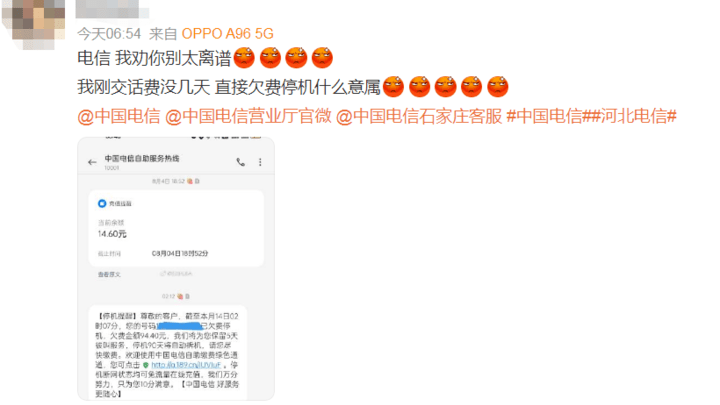The image size is (720, 405).
Task: Tap the phone call icon in SMS header
Action: coord(241,162)
